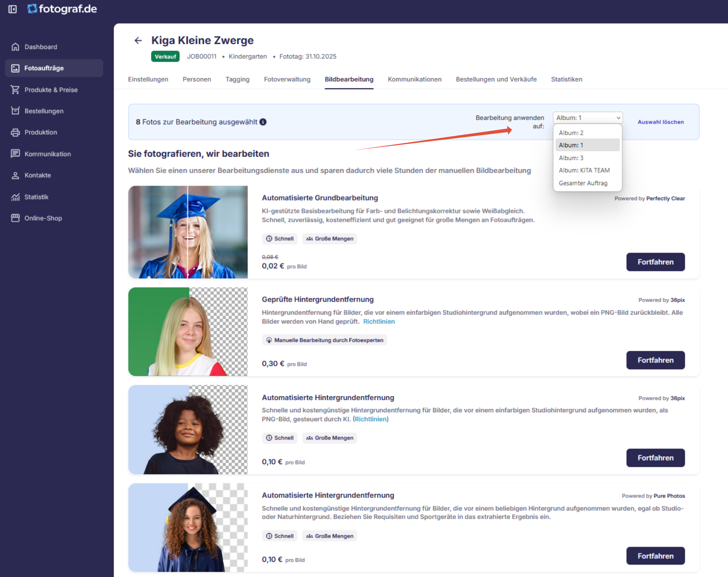Collapse the Album: 1 dropdown

(587, 118)
